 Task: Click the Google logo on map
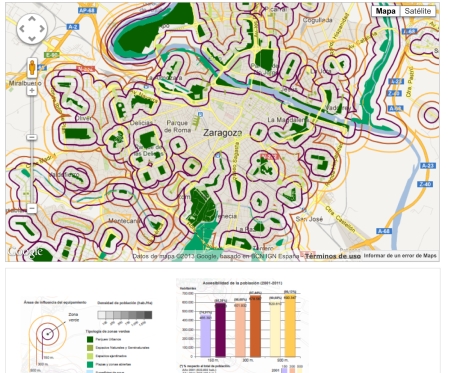(x=25, y=252)
